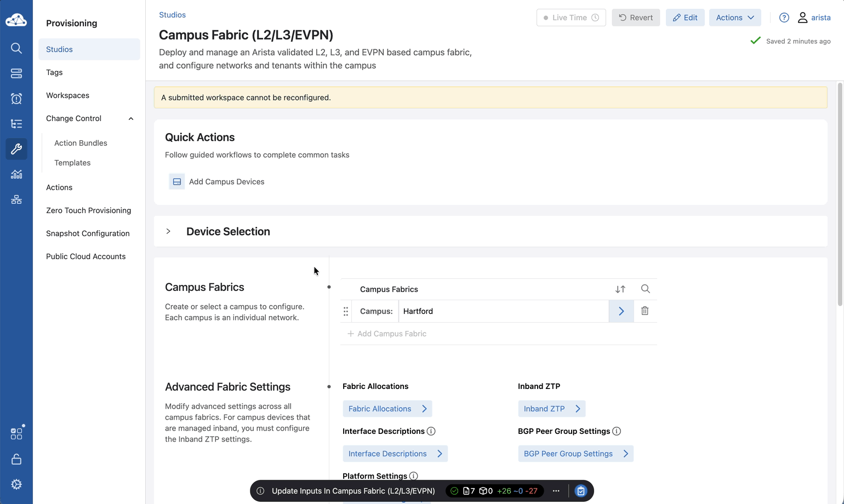Open Templates under Change Control
844x504 pixels.
72,163
